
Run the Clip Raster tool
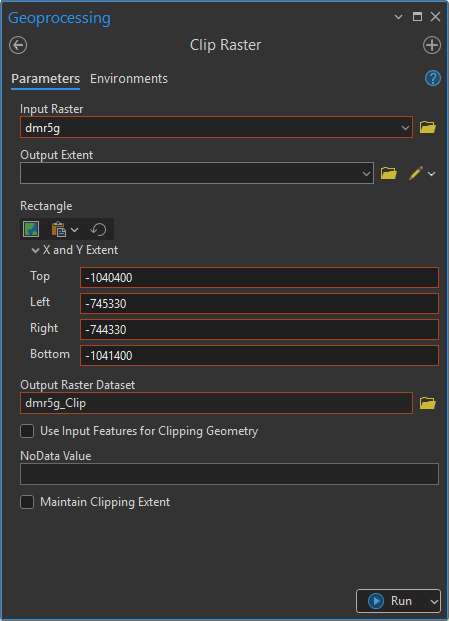[391, 601]
